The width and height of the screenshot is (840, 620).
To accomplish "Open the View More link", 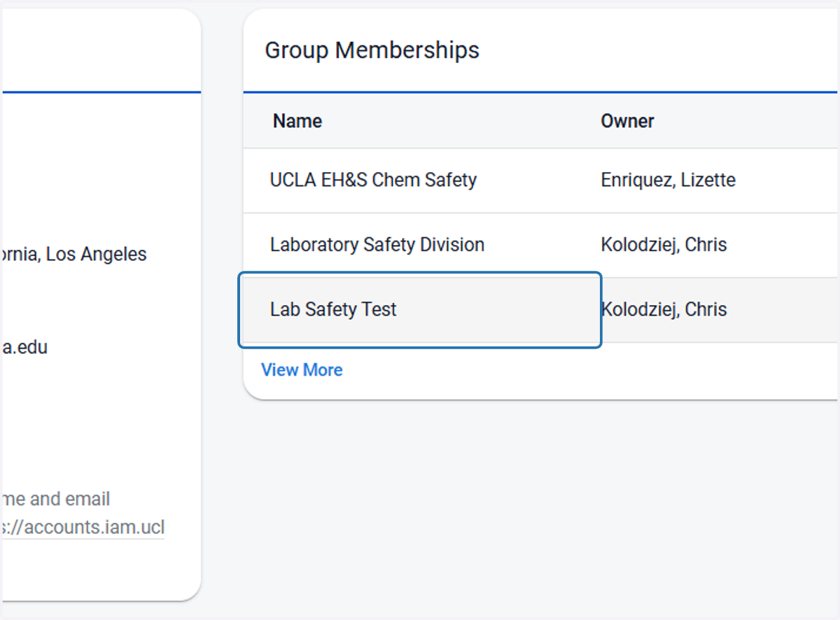I will [x=302, y=369].
